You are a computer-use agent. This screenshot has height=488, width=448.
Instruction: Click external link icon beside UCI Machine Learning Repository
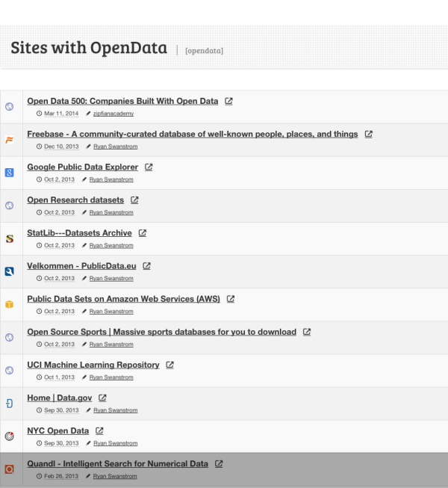tap(169, 365)
